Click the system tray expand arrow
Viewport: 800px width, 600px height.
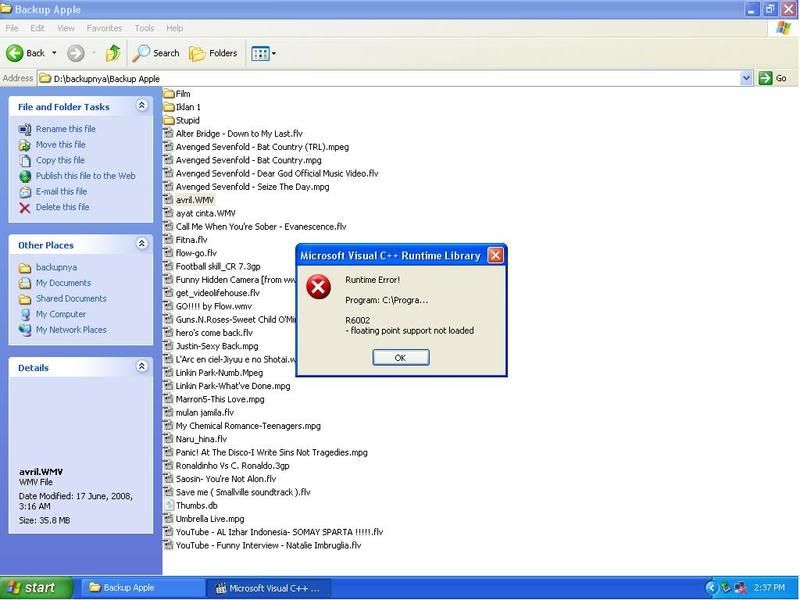[x=711, y=588]
